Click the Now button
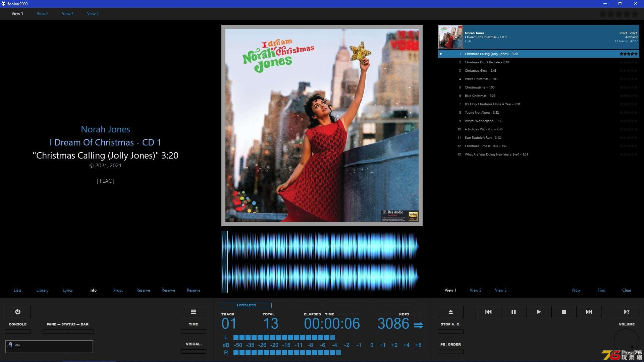 click(576, 290)
